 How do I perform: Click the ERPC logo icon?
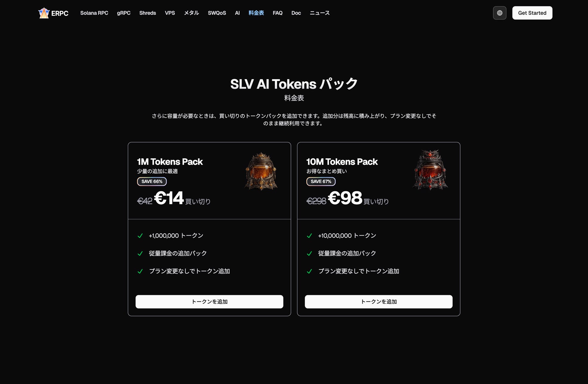point(44,13)
